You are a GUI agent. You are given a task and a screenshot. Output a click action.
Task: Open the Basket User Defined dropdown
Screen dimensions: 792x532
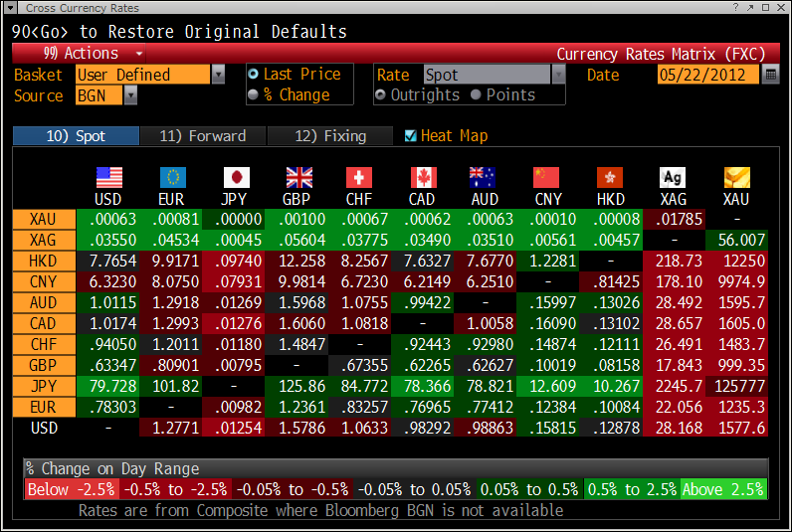click(x=218, y=75)
